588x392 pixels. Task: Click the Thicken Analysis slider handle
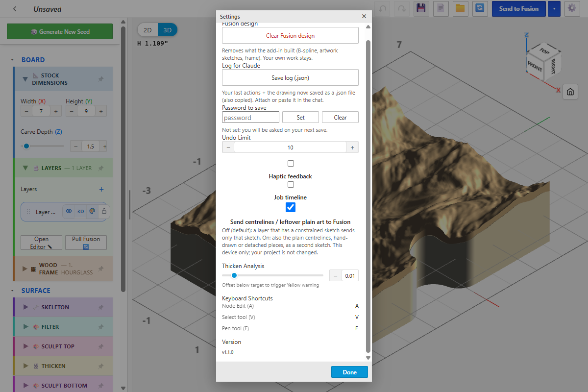[234, 276]
